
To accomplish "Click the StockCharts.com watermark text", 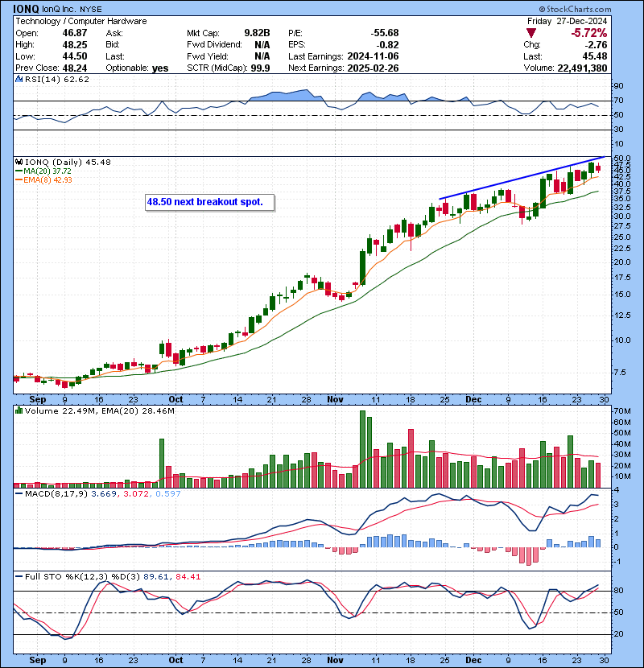I will [575, 9].
